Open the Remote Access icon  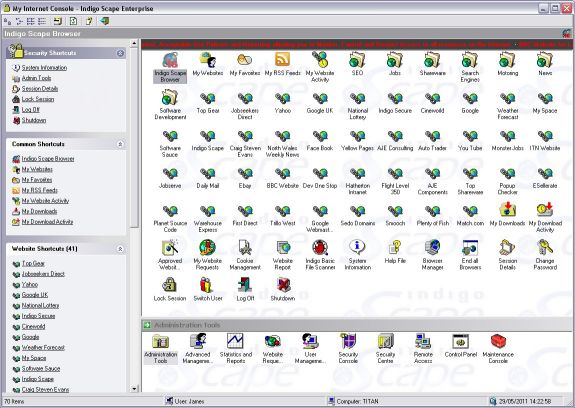[423, 348]
